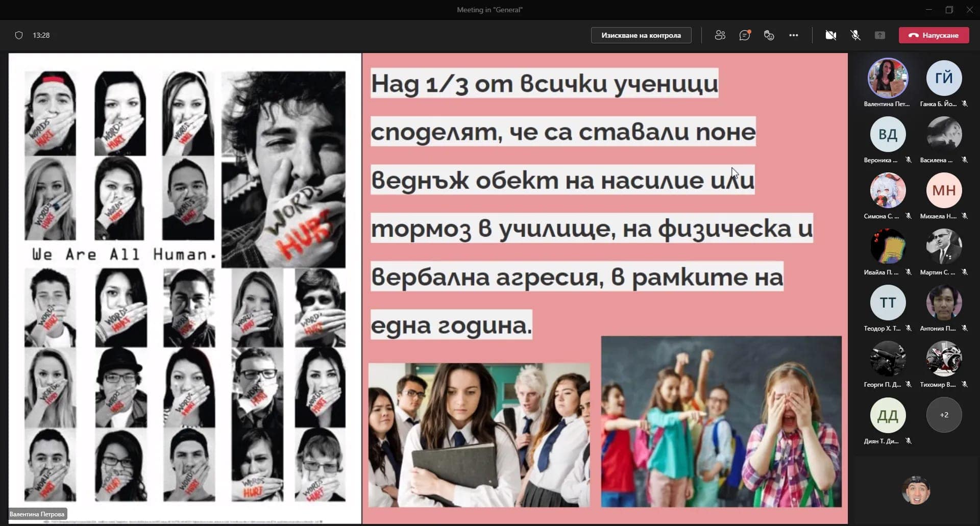This screenshot has height=526, width=980.
Task: Select Валентина Пет... participant avatar
Action: (x=888, y=78)
